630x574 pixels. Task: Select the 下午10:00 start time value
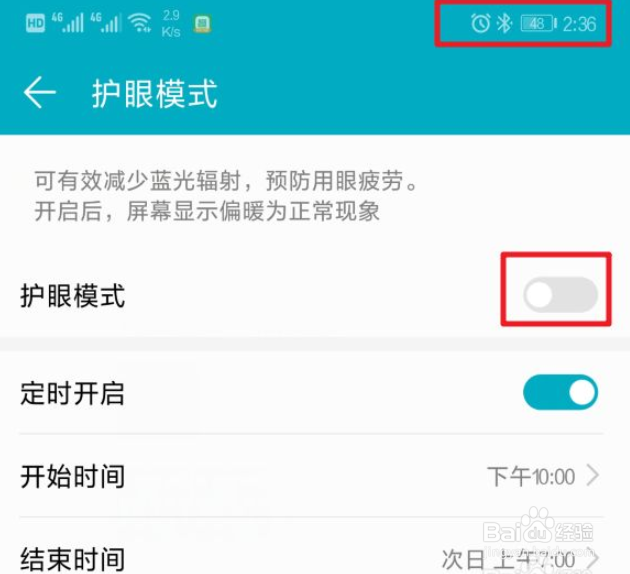point(531,476)
